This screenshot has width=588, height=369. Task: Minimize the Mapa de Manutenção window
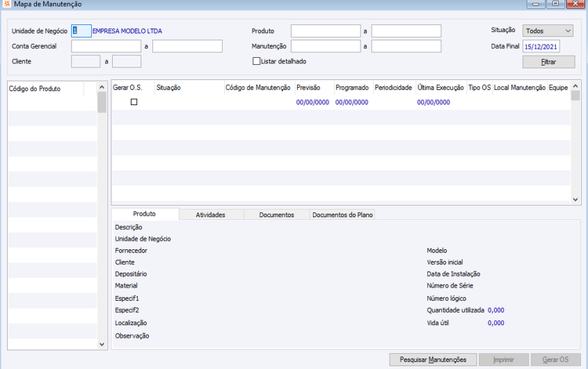tap(536, 4)
